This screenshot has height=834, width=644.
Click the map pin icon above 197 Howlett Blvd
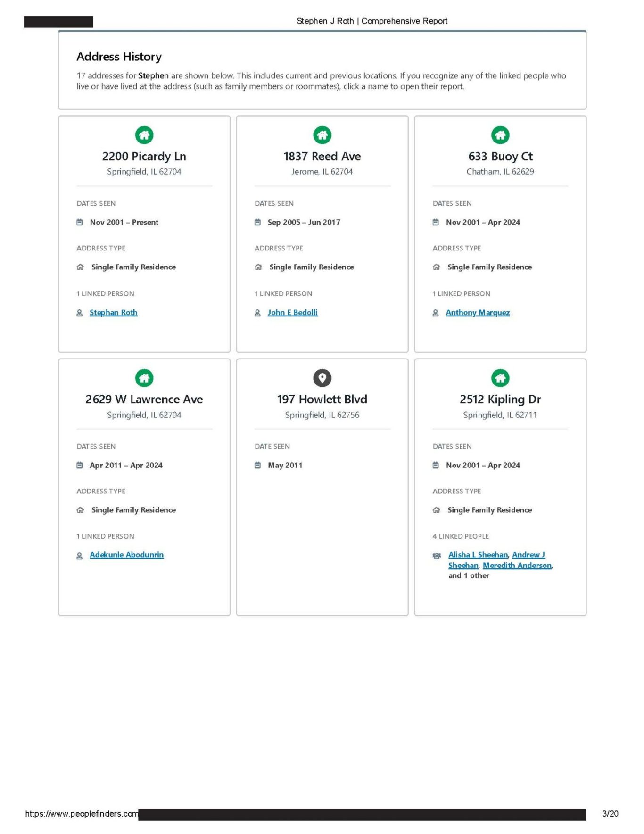tap(322, 378)
